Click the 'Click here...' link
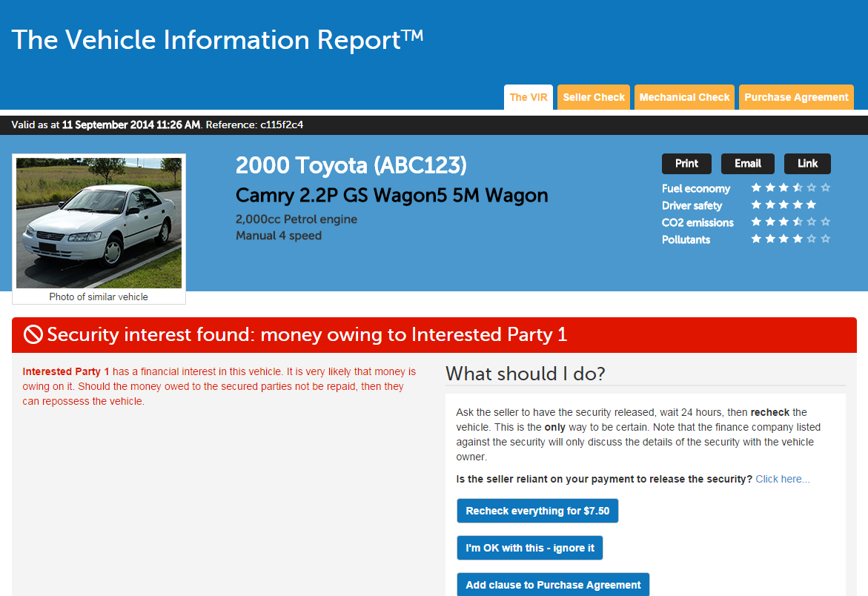The height and width of the screenshot is (596, 868). pyautogui.click(x=782, y=479)
